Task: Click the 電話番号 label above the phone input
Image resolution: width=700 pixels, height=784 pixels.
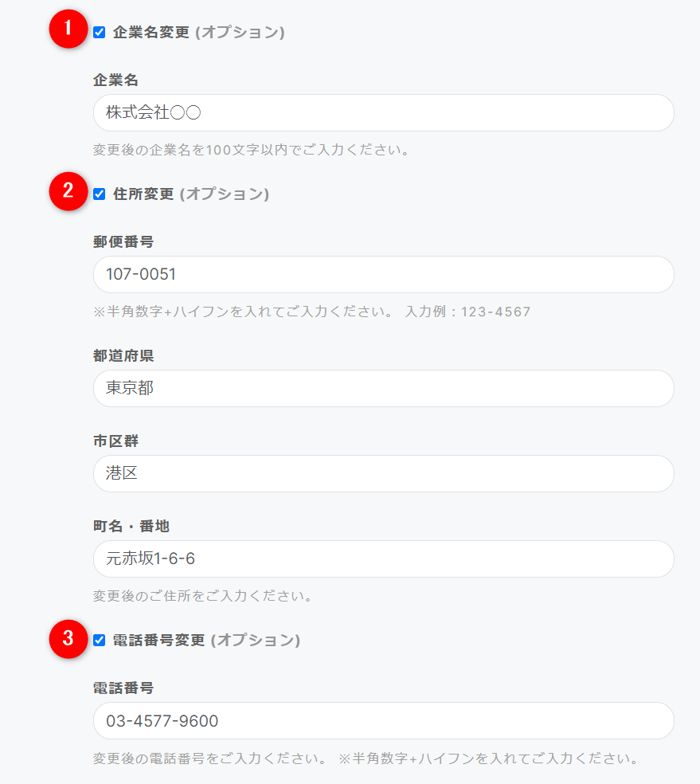Action: [123, 688]
